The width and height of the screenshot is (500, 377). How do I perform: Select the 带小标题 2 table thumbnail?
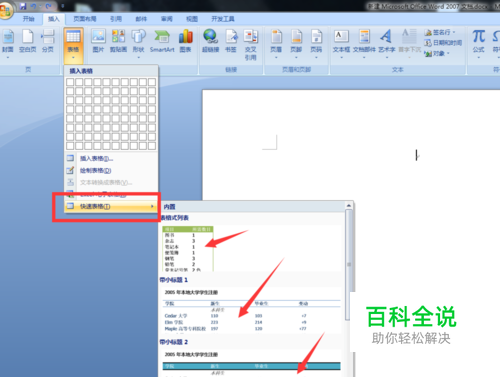[x=252, y=363]
